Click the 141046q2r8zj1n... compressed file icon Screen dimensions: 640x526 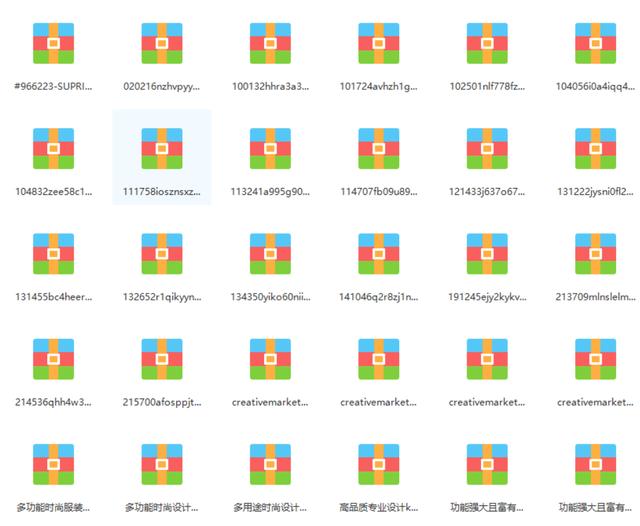coord(379,254)
